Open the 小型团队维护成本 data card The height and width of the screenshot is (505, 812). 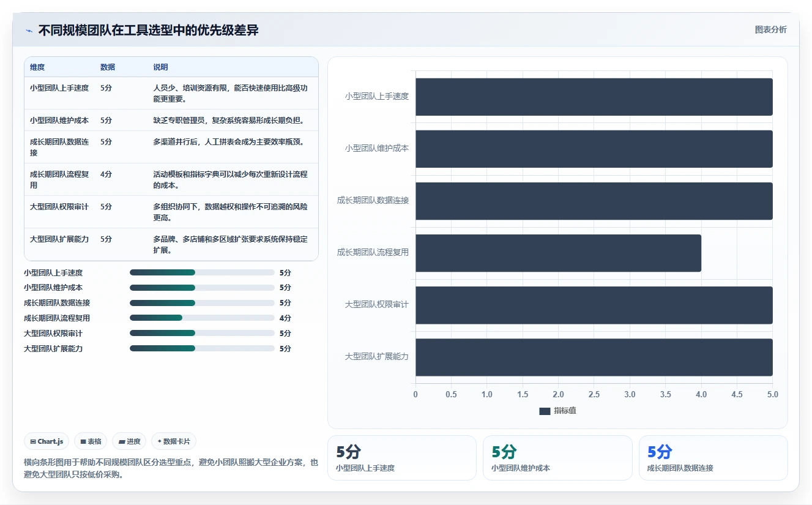(557, 458)
